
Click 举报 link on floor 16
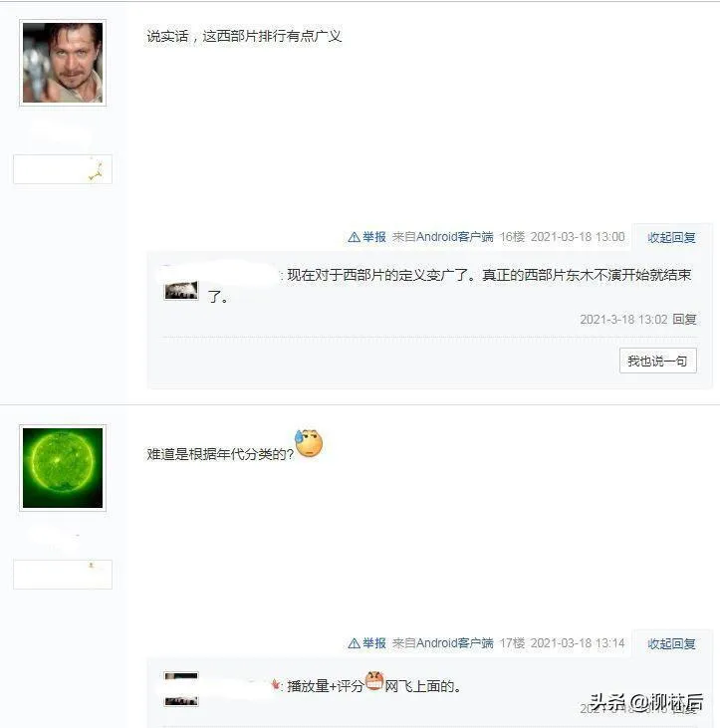(x=374, y=237)
